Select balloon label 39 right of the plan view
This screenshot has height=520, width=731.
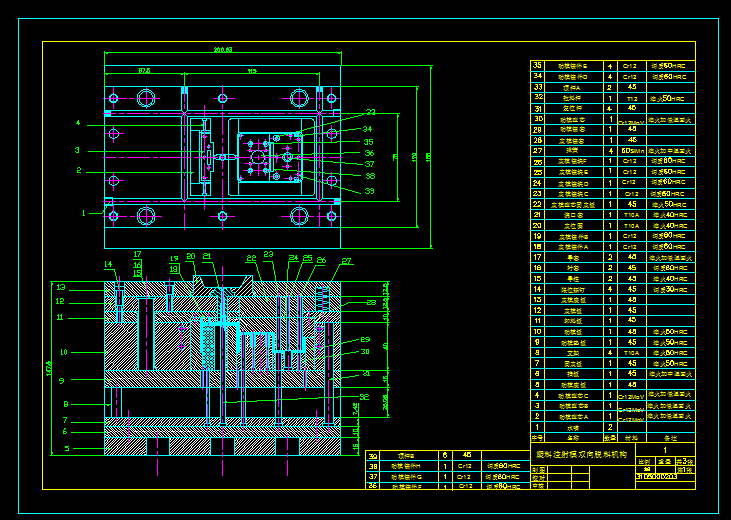tap(369, 191)
